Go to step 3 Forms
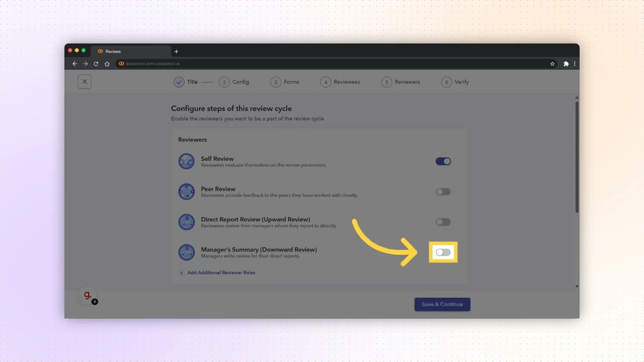The height and width of the screenshot is (362, 644). (285, 82)
